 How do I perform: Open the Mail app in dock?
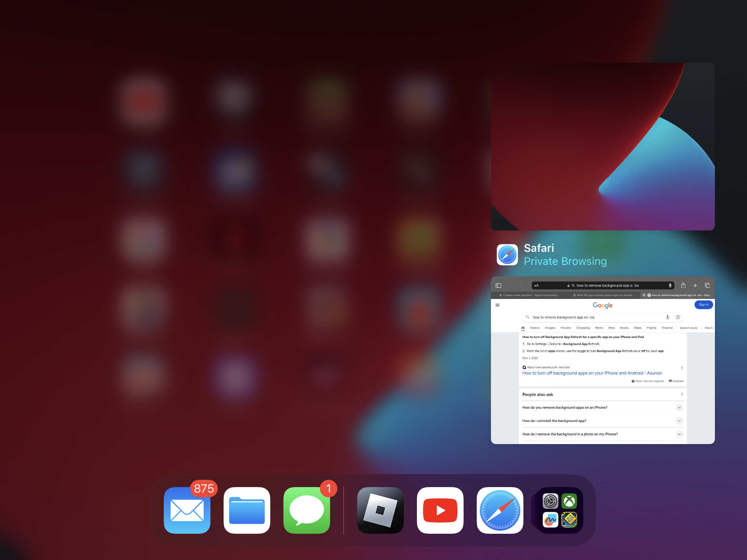[x=187, y=510]
